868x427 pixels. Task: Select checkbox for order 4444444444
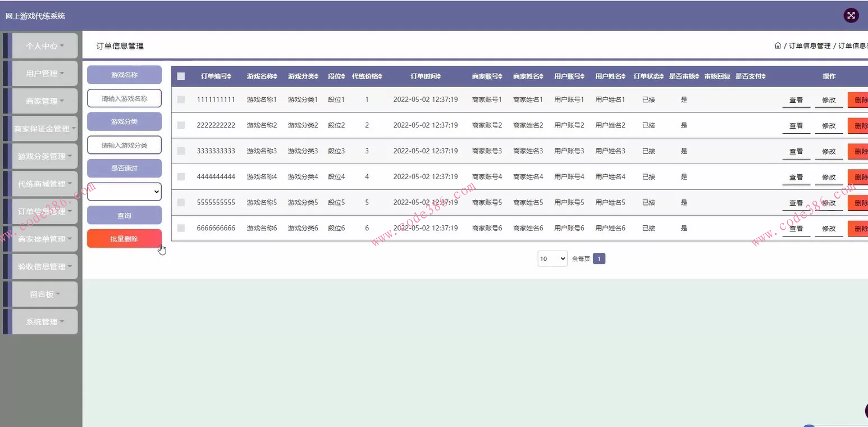(181, 176)
